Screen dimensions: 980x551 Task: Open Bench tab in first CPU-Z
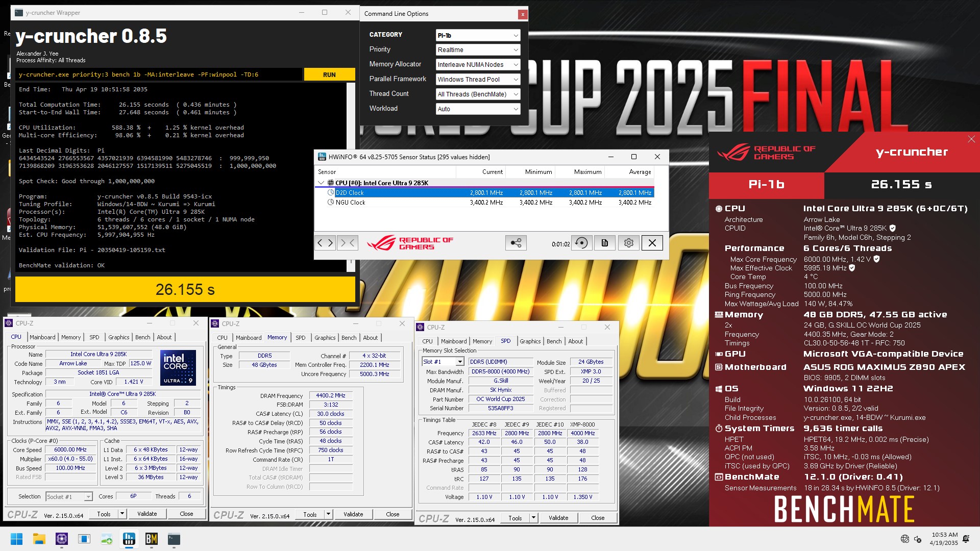(x=143, y=337)
